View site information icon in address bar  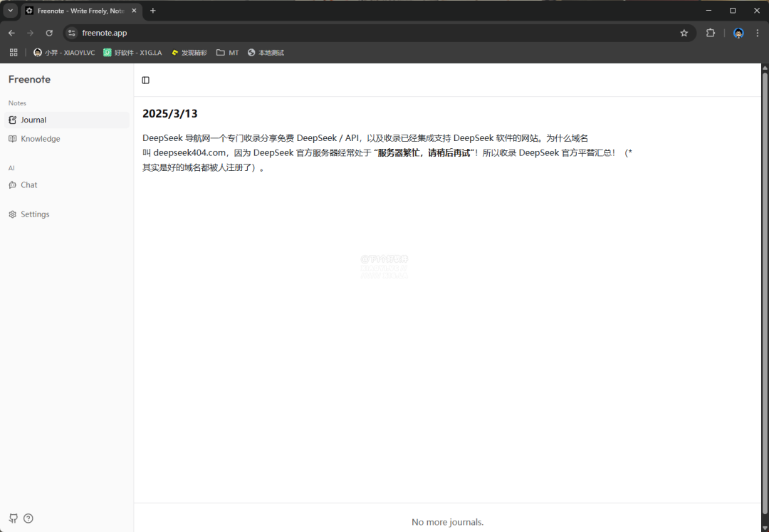point(72,33)
